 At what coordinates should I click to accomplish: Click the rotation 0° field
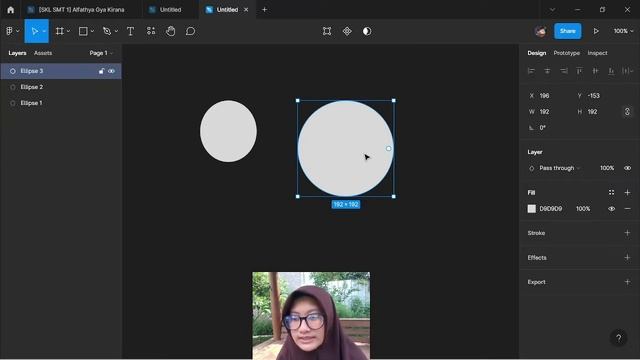click(x=549, y=128)
